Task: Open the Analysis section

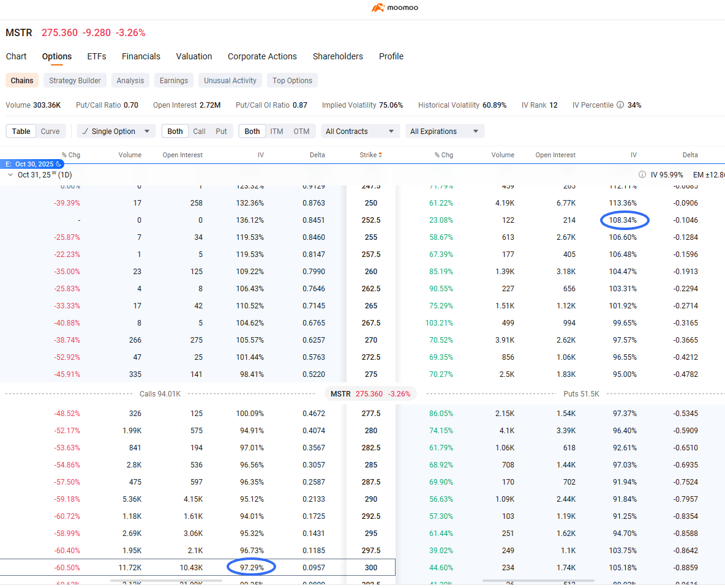Action: (x=130, y=80)
